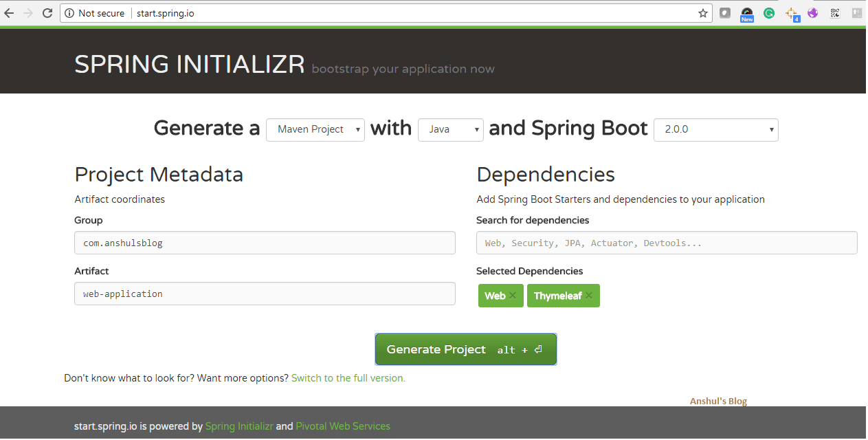The image size is (868, 440).
Task: Open the Spring Initializr footer link
Action: pyautogui.click(x=239, y=426)
